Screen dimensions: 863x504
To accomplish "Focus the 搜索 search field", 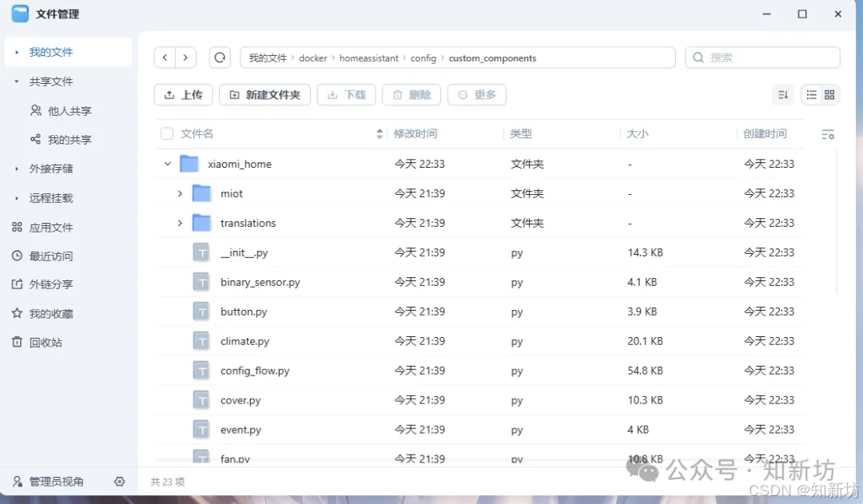I will pos(762,58).
